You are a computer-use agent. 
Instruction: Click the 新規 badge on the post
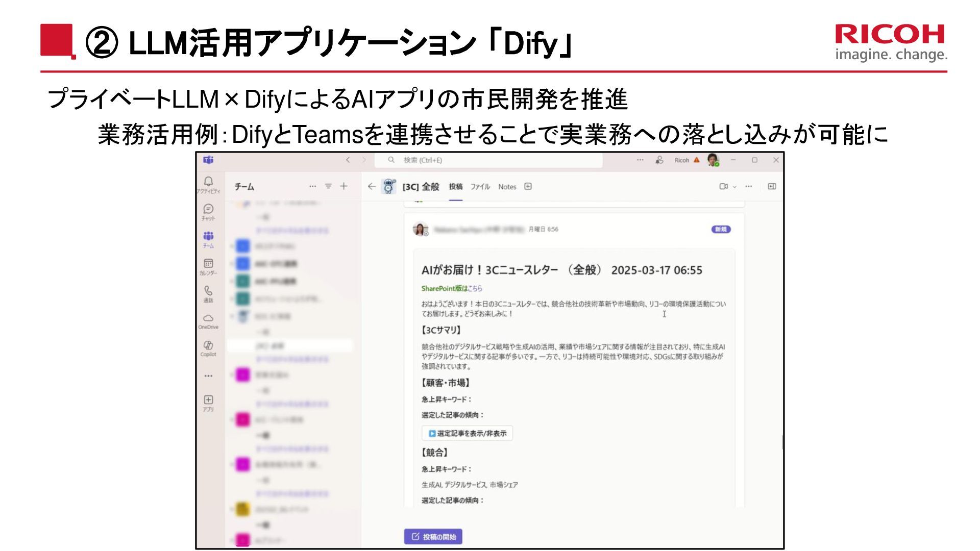[721, 230]
